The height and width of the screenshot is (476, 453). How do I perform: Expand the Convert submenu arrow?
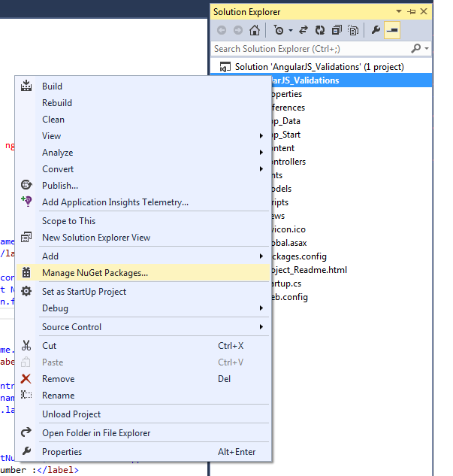[261, 169]
